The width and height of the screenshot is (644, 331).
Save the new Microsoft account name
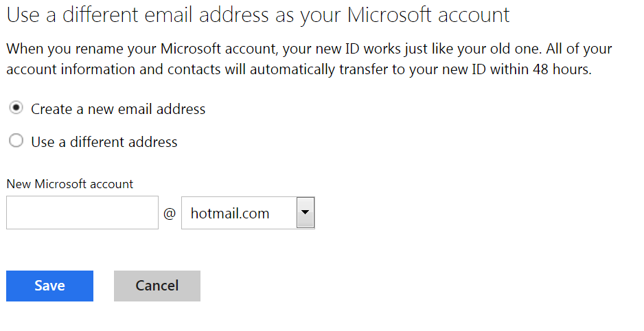click(49, 286)
